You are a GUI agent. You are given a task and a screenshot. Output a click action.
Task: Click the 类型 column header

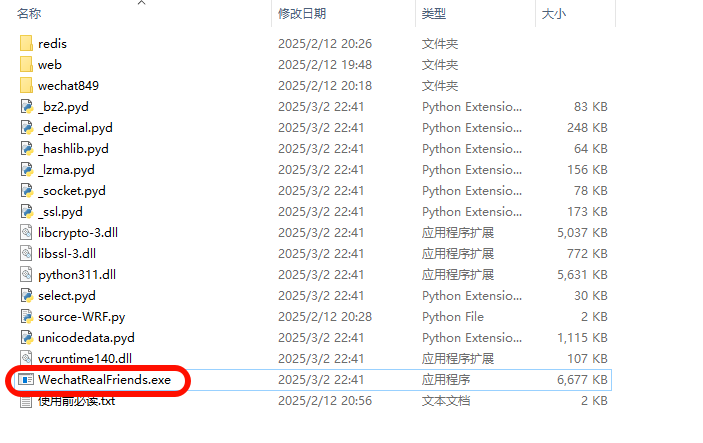click(434, 14)
